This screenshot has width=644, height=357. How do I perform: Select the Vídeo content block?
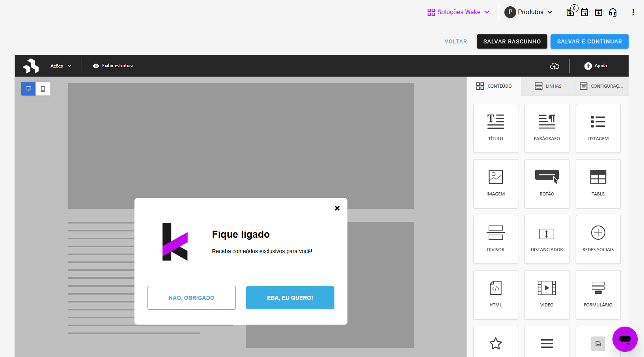click(x=547, y=294)
